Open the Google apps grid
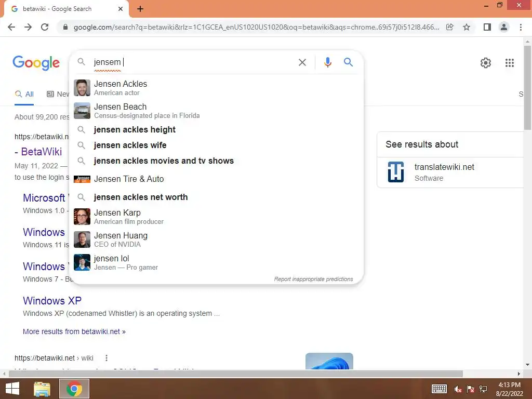The image size is (532, 399). pos(510,63)
